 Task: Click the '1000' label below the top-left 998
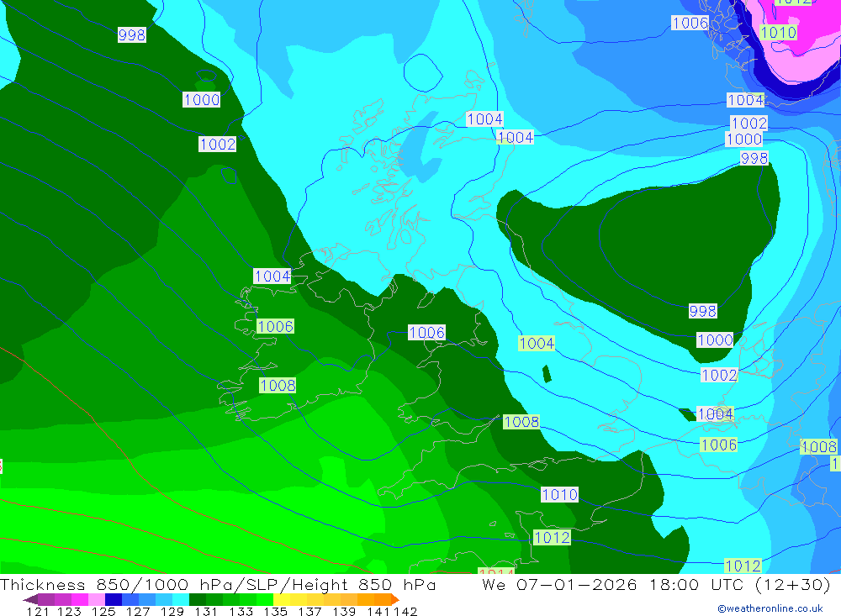coord(201,100)
